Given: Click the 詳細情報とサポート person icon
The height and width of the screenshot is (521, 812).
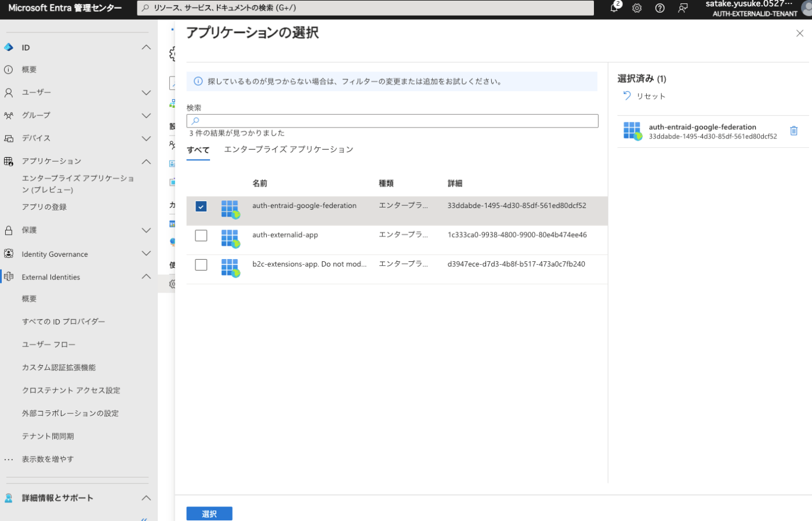Looking at the screenshot, I should [x=9, y=498].
